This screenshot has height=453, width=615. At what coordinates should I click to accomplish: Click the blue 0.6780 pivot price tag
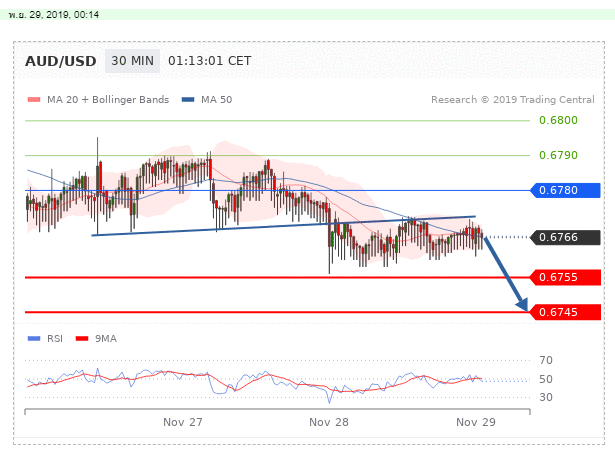565,190
